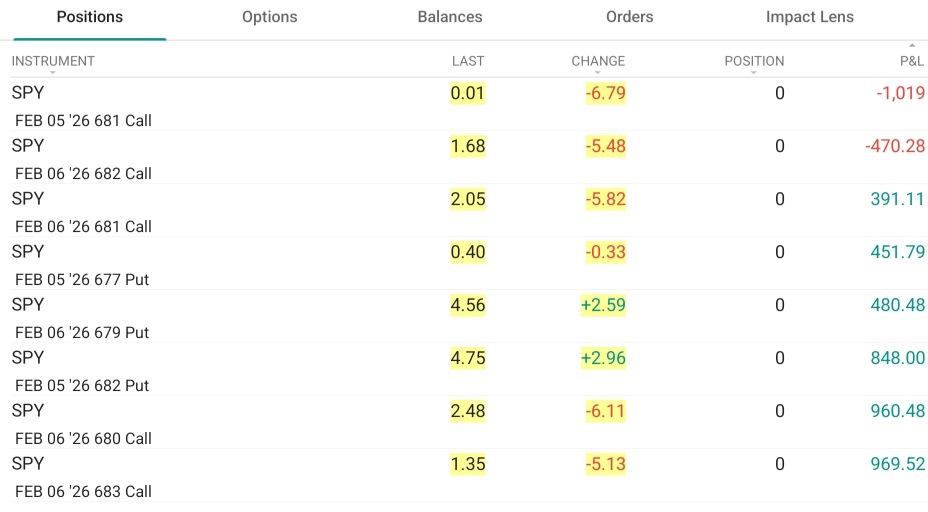Select the FEB 06 '26 680 Call row
The width and height of the screenshot is (928, 512).
click(464, 423)
